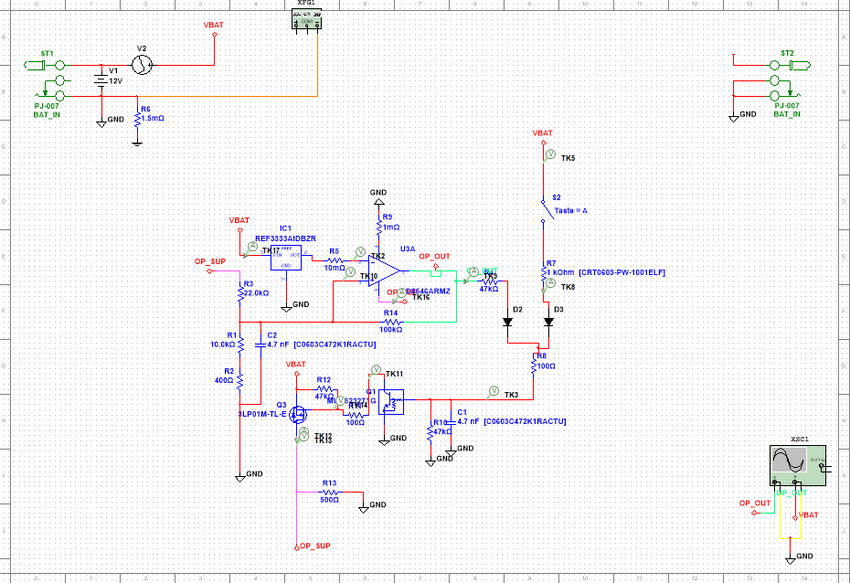
Task: Select diode D3
Action: [548, 322]
